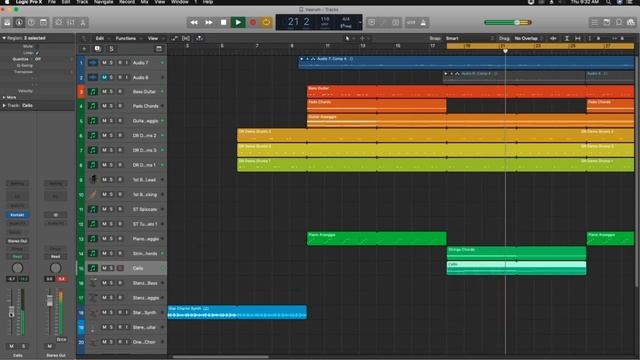Open the Drag No Overlap dropdown
The width and height of the screenshot is (640, 360).
528,38
